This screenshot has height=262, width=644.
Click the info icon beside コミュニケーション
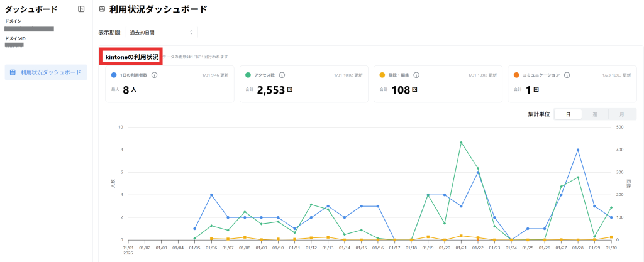(567, 75)
